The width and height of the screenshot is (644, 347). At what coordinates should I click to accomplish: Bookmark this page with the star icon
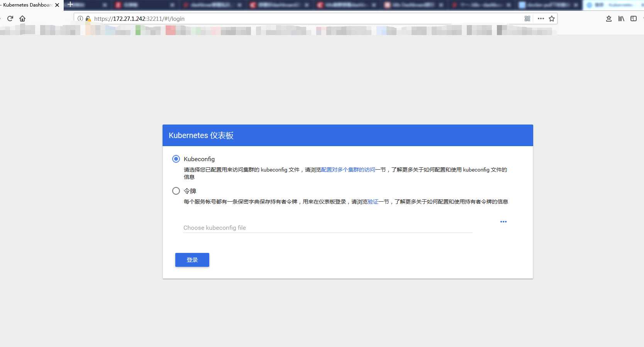pyautogui.click(x=552, y=19)
